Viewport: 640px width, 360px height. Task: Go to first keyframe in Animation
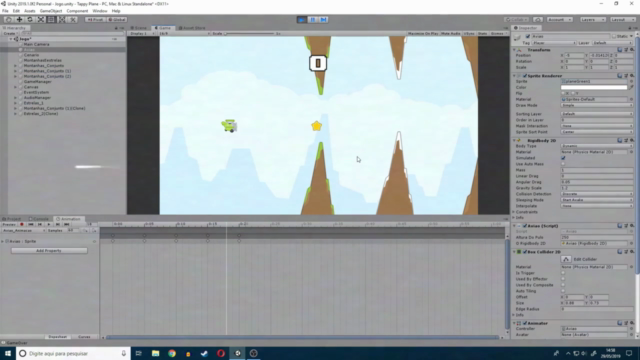coord(31,224)
